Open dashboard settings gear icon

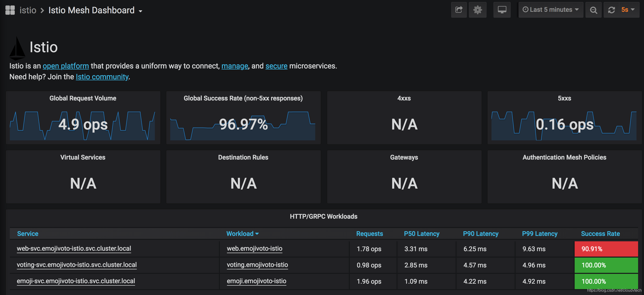(477, 10)
